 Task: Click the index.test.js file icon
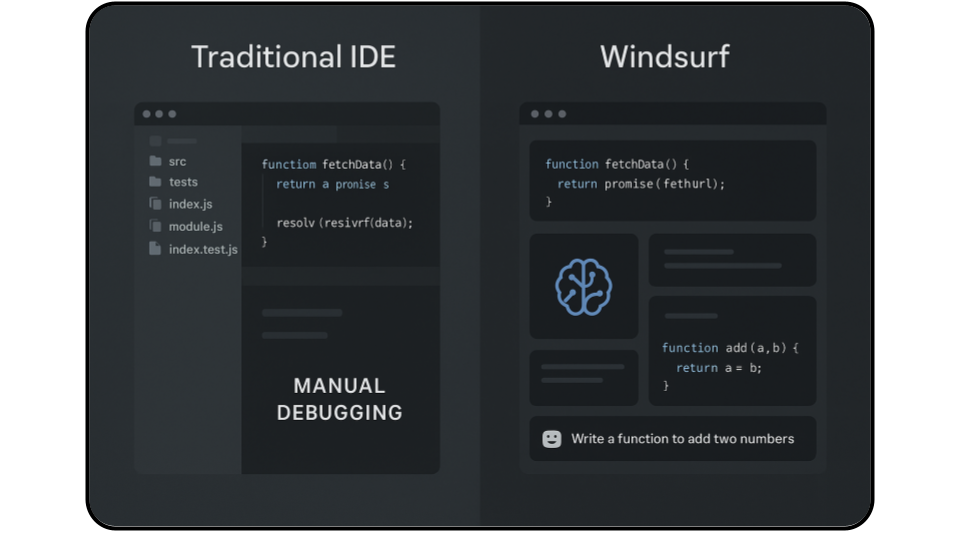[x=155, y=249]
